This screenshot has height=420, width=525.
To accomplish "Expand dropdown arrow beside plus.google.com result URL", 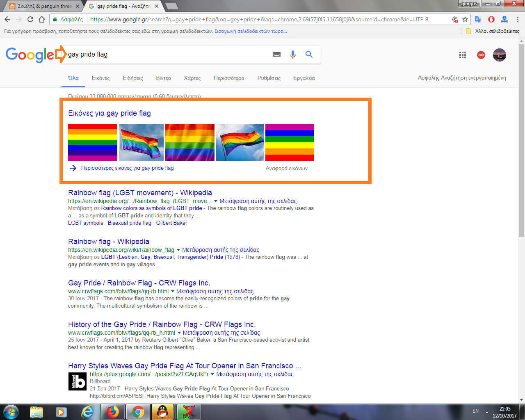I will (212, 374).
